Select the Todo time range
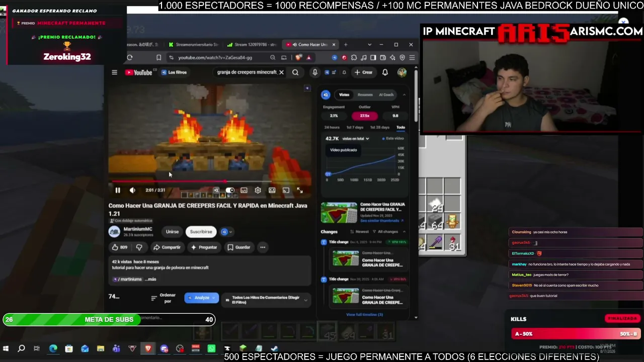Screen dimensions: 644x362 pyautogui.click(x=400, y=127)
